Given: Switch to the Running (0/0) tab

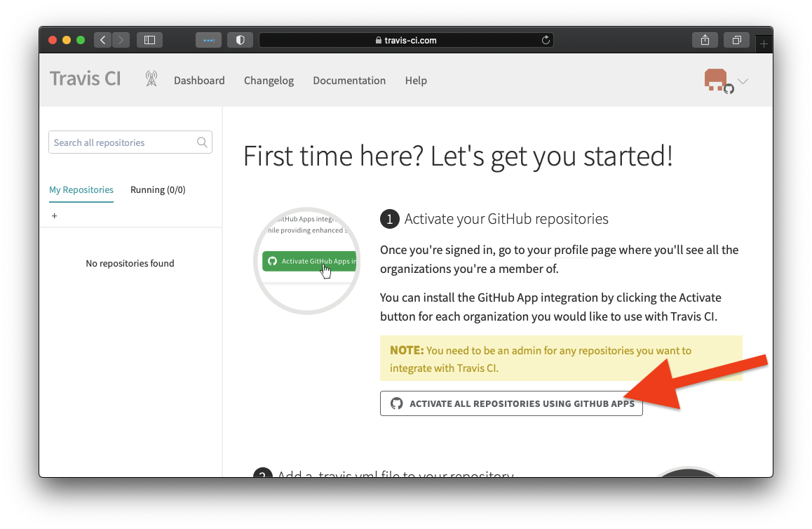Looking at the screenshot, I should click(158, 189).
